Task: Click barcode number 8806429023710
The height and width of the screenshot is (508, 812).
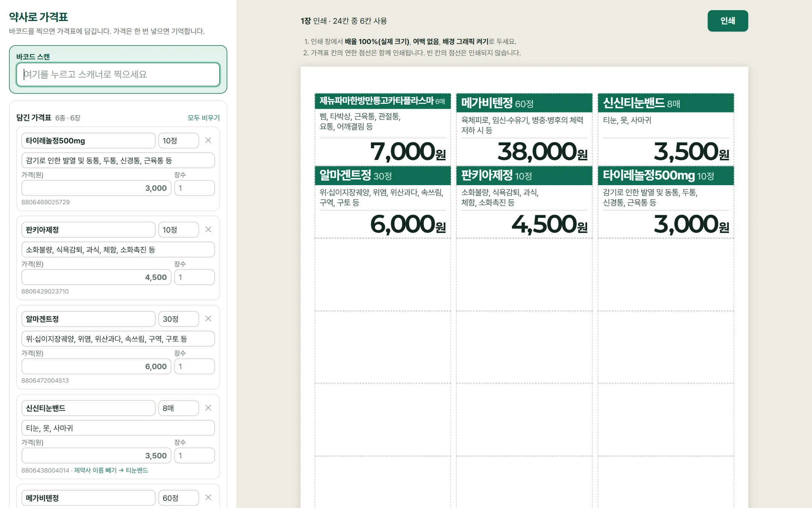Action: tap(45, 291)
